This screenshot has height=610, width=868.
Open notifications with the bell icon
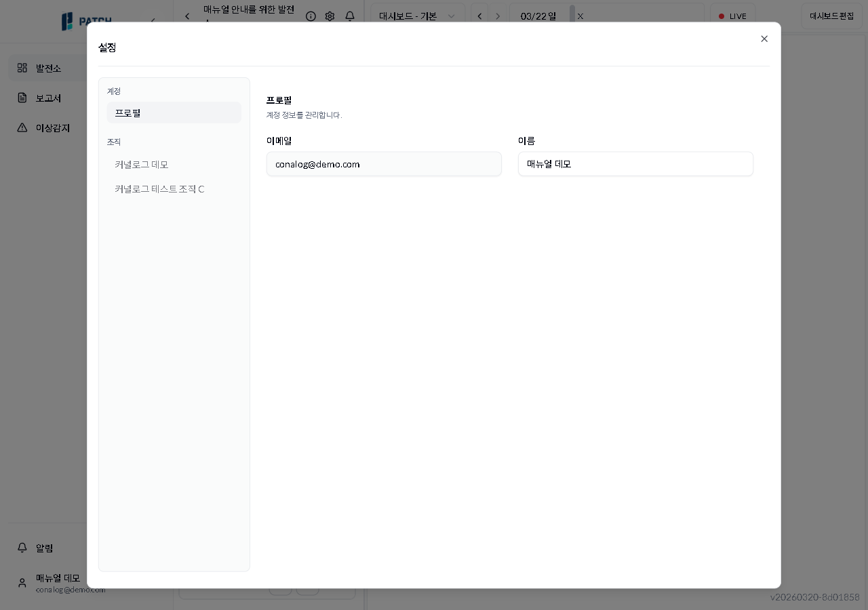(x=350, y=16)
